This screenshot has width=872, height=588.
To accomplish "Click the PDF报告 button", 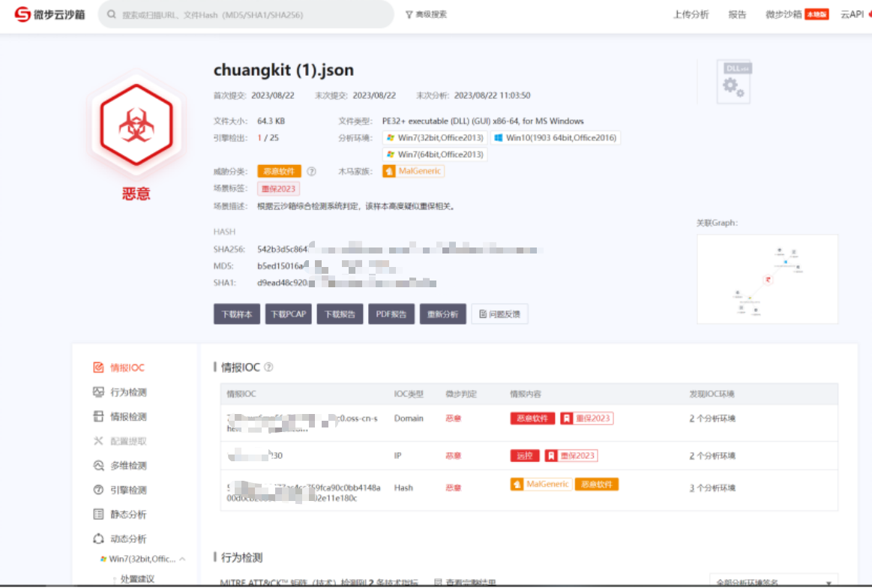I will point(391,314).
